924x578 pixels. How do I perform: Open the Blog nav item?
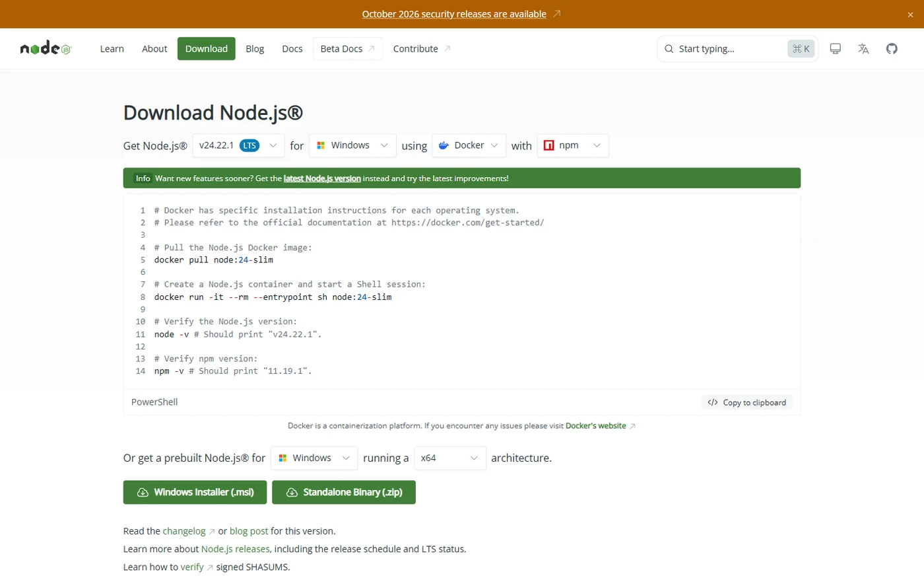[255, 49]
